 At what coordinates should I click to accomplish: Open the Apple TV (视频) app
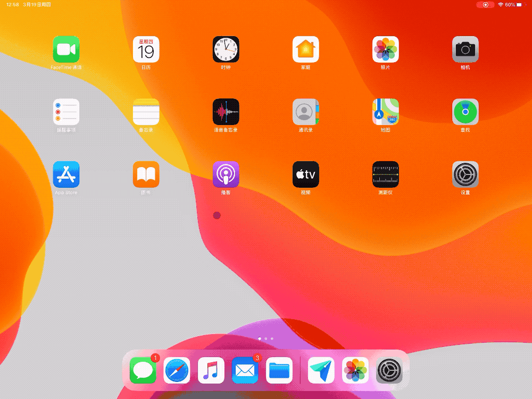(305, 174)
